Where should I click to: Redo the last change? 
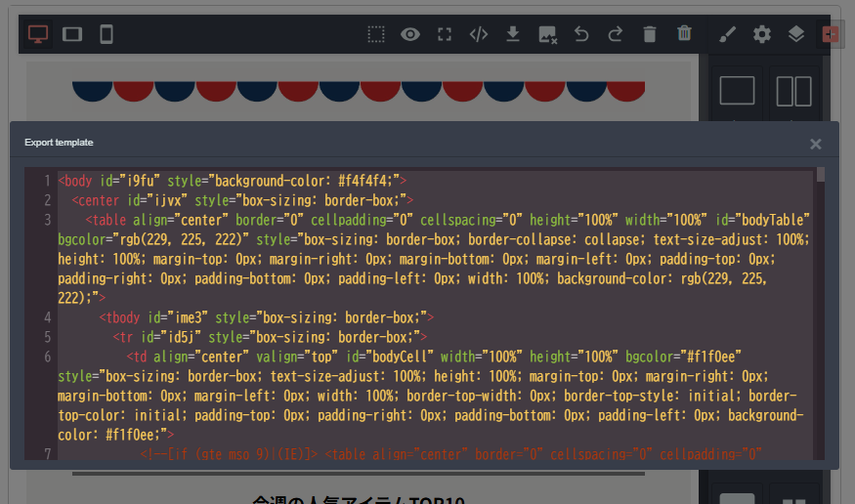616,34
